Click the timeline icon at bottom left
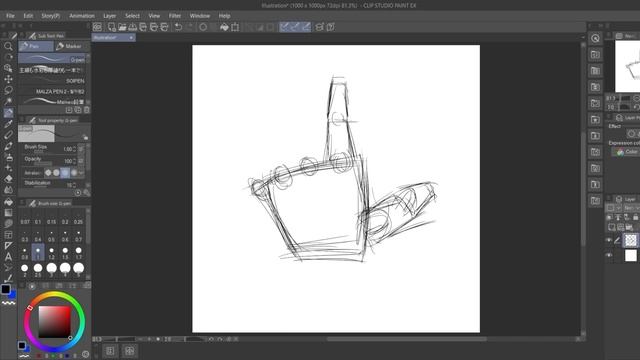Screen dimensions: 640x360 point(110,351)
